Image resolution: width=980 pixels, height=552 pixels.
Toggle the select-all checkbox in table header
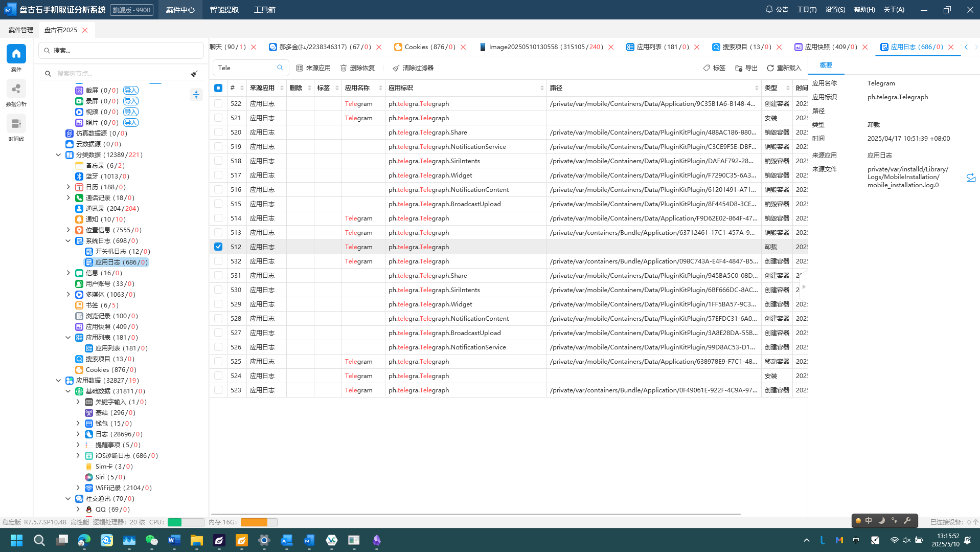[218, 88]
